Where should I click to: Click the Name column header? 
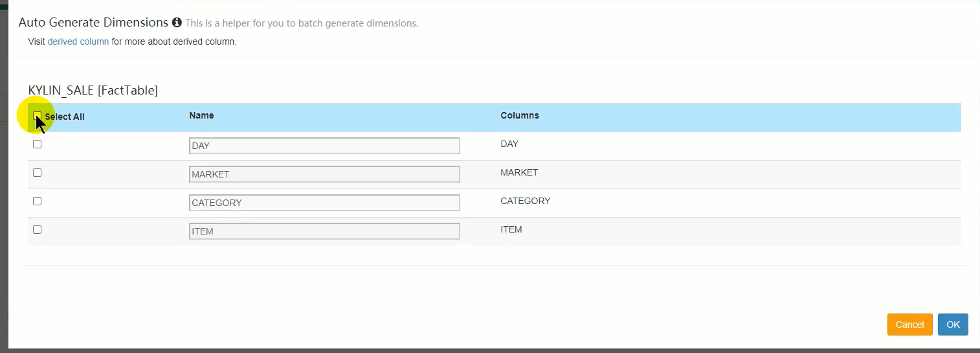point(201,115)
